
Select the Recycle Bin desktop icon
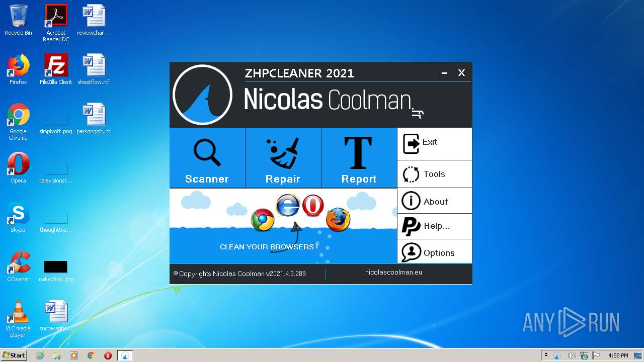point(18,20)
